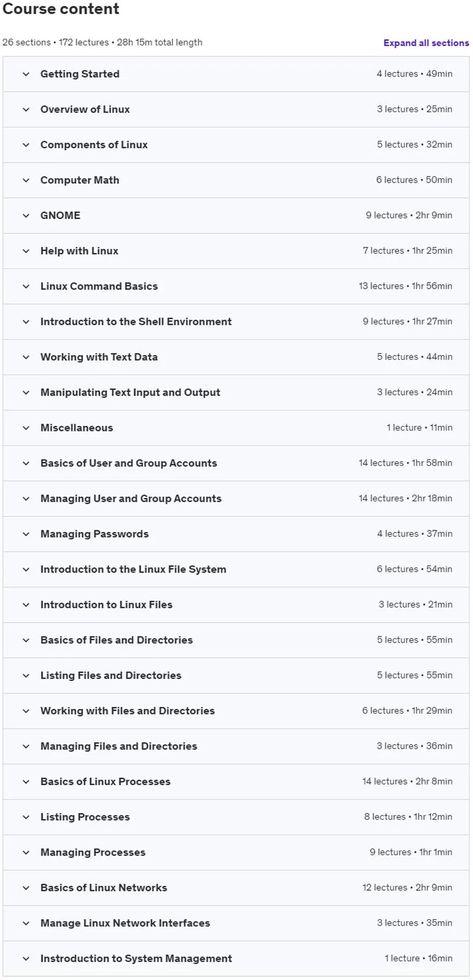The width and height of the screenshot is (473, 980).
Task: Open the Miscellaneous section chevron
Action: click(x=26, y=428)
